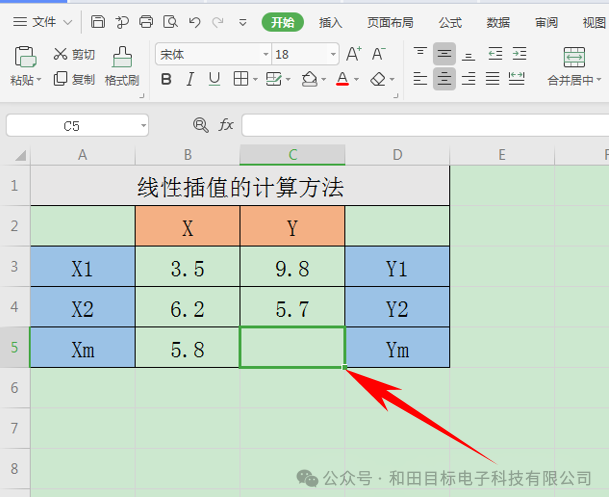Toggle vertical middle alignment

coord(444,53)
